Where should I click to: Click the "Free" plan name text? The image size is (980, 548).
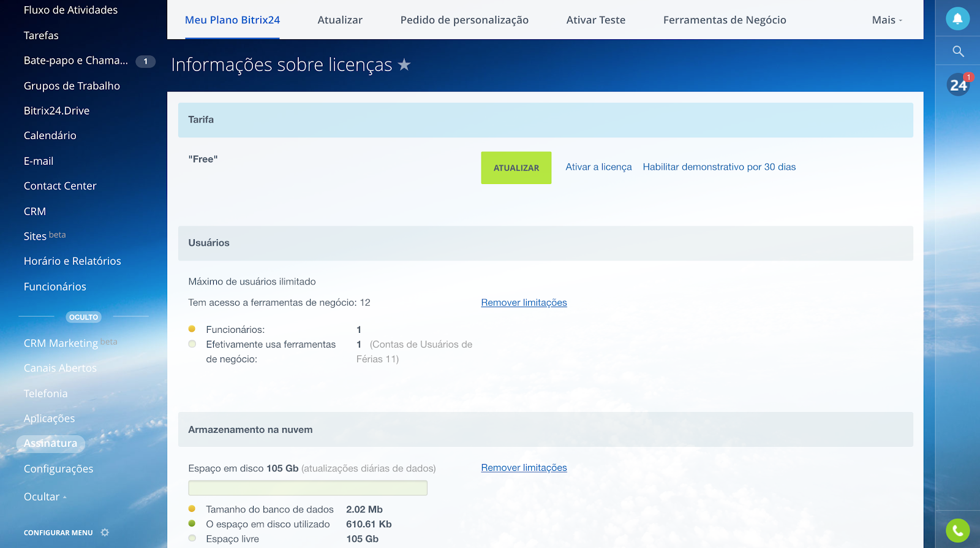point(203,159)
